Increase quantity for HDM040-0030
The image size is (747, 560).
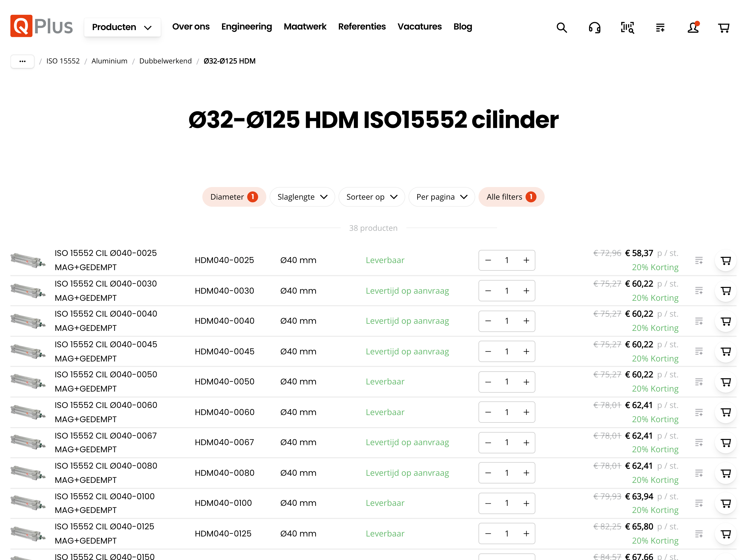(526, 291)
